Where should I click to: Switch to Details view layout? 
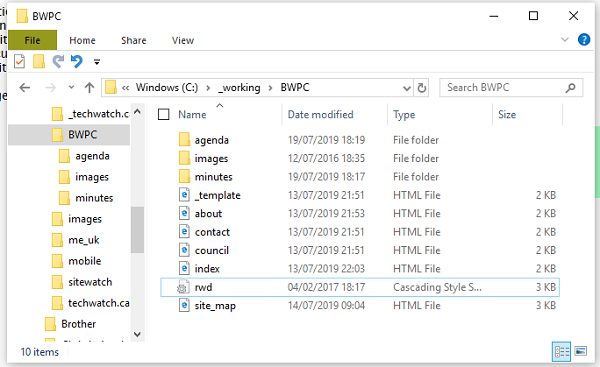561,351
